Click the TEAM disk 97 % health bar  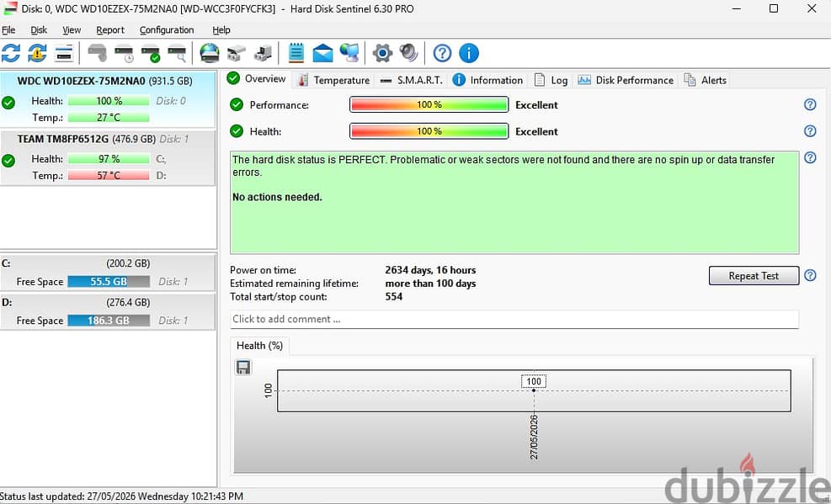coord(109,159)
